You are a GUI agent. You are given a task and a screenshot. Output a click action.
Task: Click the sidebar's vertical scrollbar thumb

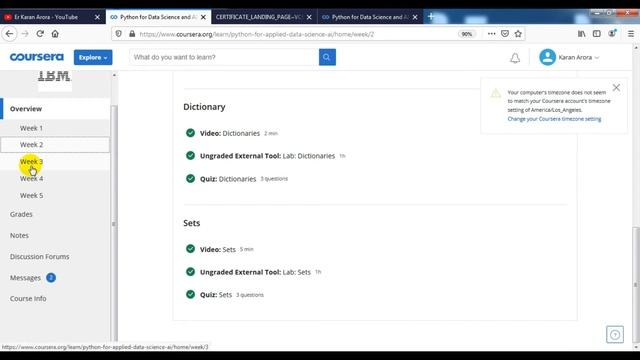click(x=114, y=222)
